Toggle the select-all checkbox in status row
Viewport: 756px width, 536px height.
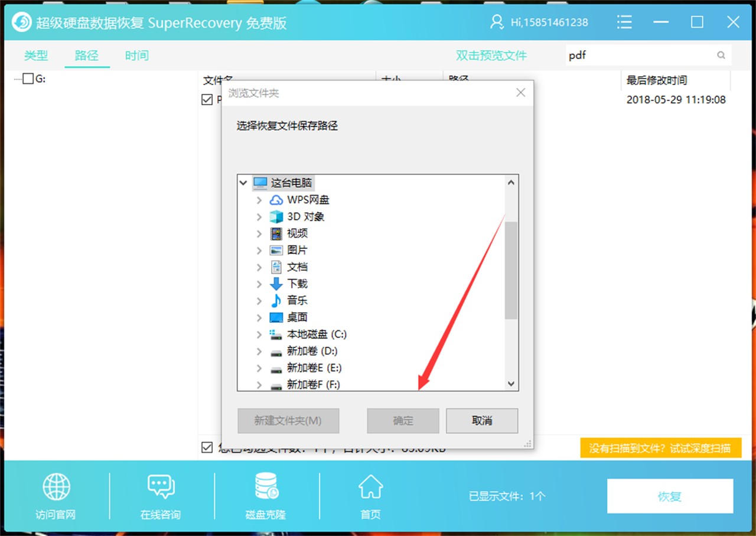206,447
